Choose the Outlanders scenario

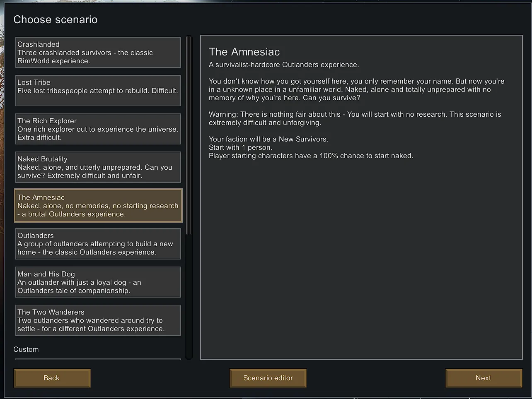pos(98,244)
